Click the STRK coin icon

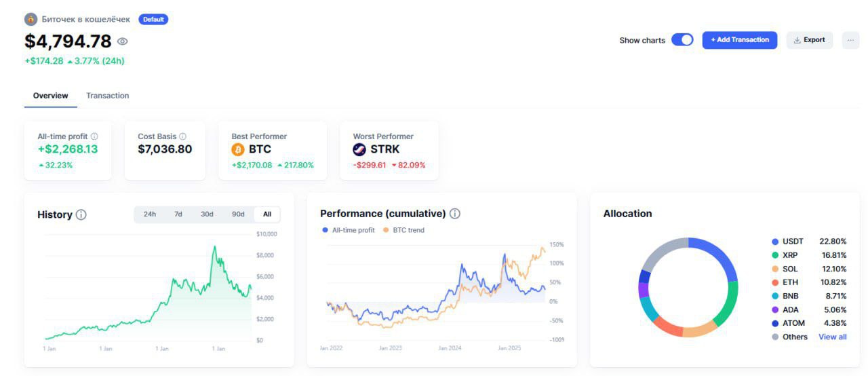tap(359, 149)
